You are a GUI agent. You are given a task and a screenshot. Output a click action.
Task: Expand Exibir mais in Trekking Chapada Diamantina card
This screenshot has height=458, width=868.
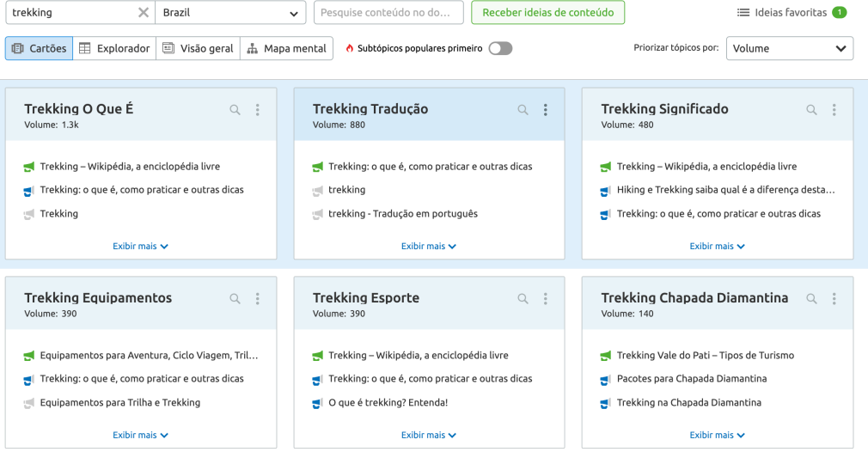coord(718,435)
